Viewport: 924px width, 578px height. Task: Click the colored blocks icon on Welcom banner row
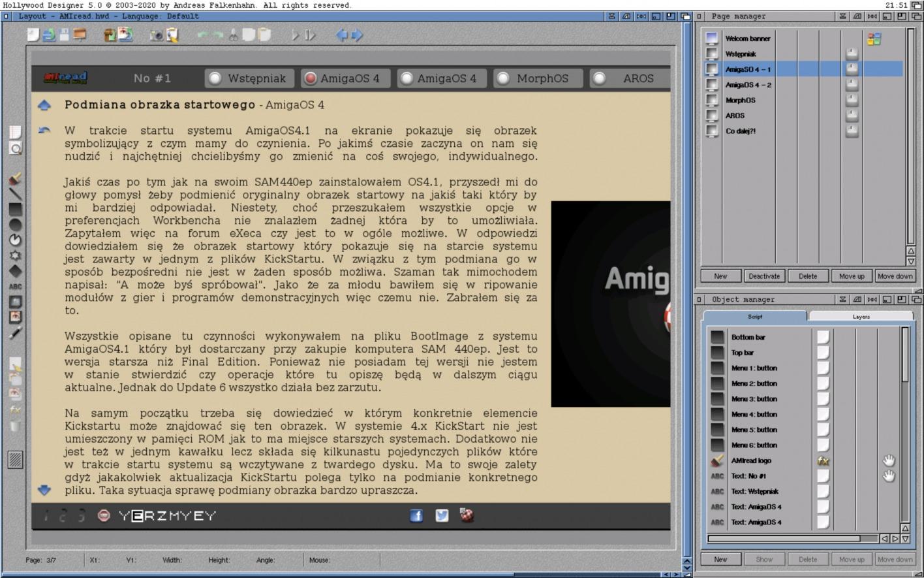point(874,39)
